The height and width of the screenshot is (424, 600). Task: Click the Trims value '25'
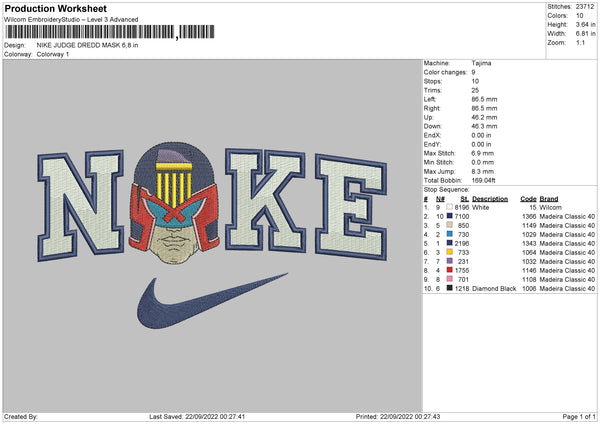tap(475, 90)
